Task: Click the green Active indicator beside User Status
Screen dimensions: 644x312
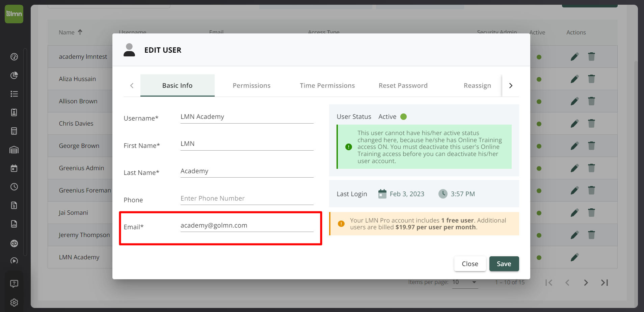Action: point(404,116)
